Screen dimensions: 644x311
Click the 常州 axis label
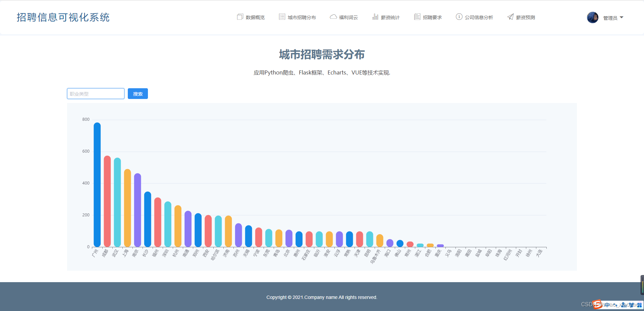(408, 253)
